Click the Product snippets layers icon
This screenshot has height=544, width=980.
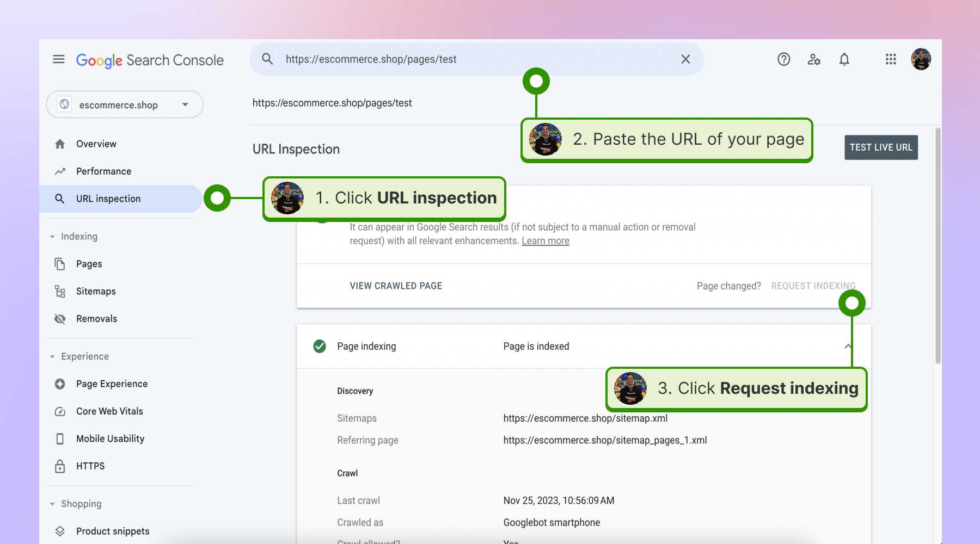[x=60, y=531]
